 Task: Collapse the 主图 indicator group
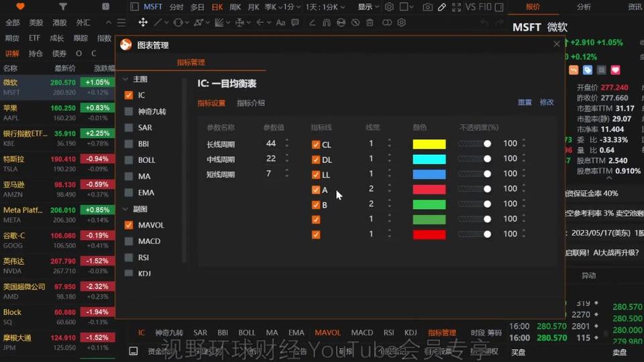(x=125, y=79)
